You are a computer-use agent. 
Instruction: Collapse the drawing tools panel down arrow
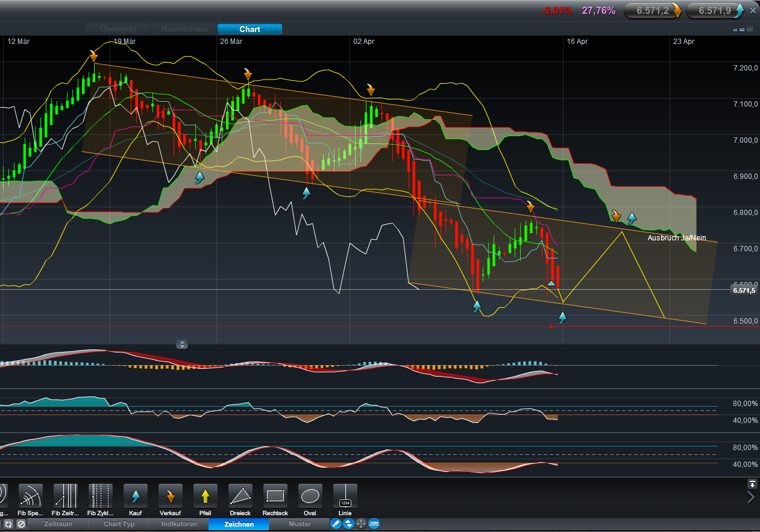click(752, 484)
